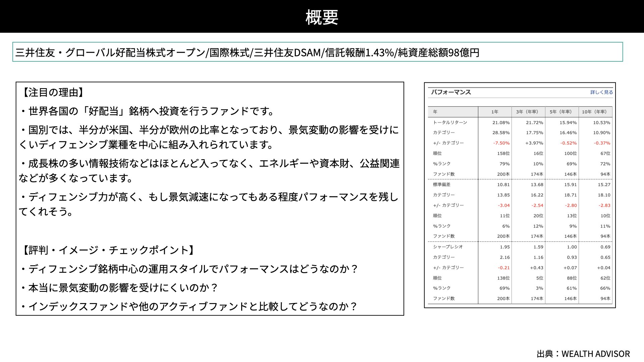Viewport: 644px width, 362px height.
Task: Select the 0.69 Sharpe ratio value
Action: [x=605, y=247]
